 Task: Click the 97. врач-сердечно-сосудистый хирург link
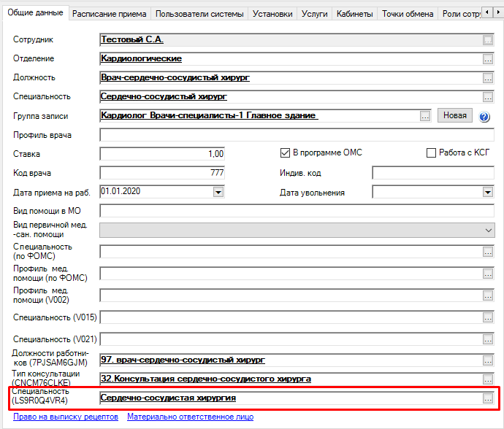(183, 360)
